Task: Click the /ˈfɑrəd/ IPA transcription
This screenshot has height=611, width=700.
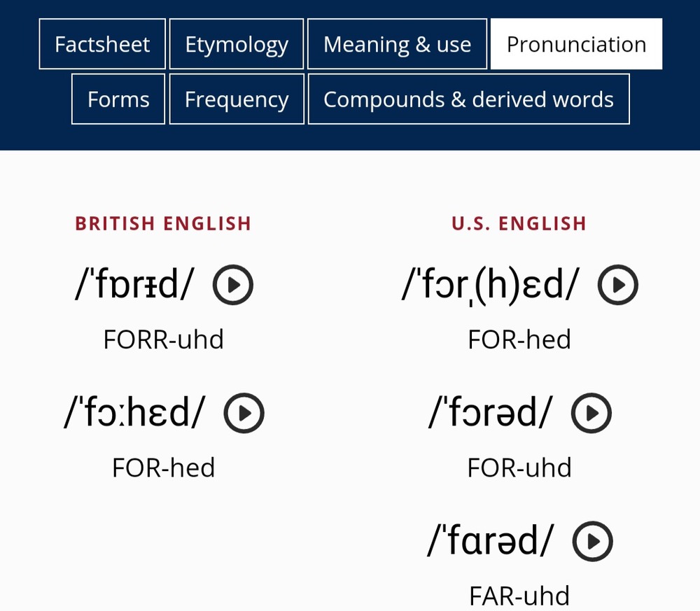Action: 491,540
